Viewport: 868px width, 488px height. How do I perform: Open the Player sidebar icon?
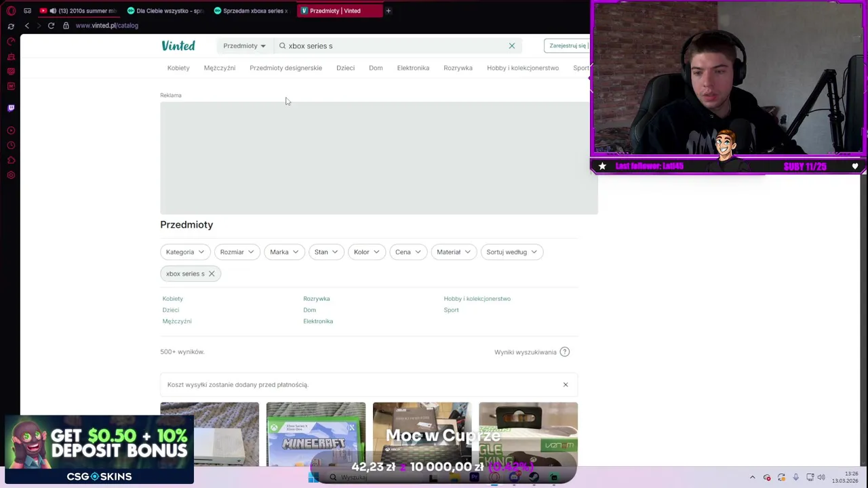[x=11, y=130]
